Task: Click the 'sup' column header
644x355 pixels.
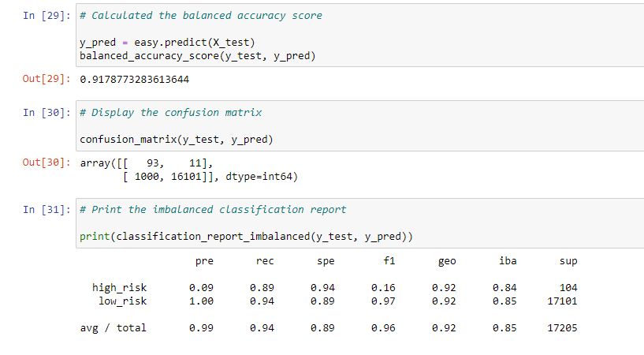Action: point(568,261)
